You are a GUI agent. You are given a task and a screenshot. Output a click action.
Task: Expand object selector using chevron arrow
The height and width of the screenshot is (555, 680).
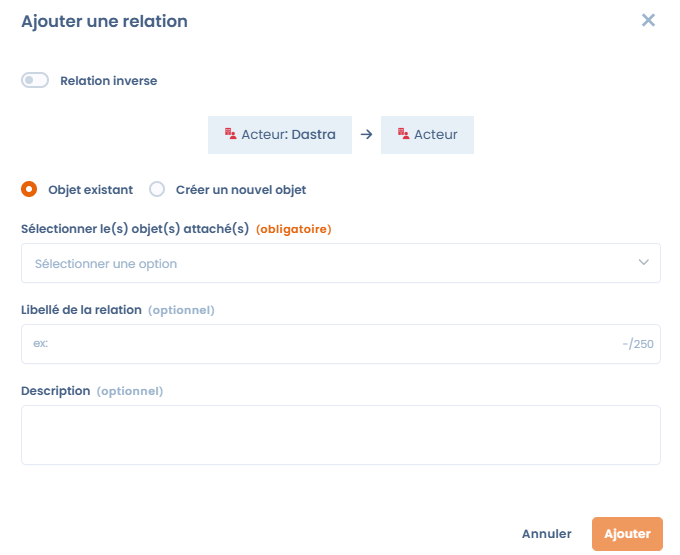pyautogui.click(x=643, y=263)
